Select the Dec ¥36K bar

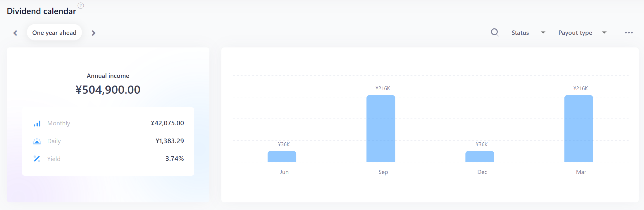(x=480, y=156)
